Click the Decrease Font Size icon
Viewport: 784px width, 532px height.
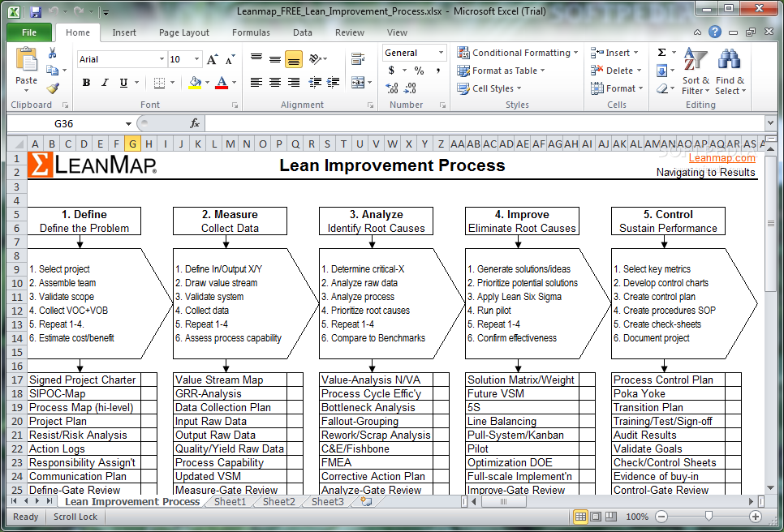pyautogui.click(x=230, y=59)
